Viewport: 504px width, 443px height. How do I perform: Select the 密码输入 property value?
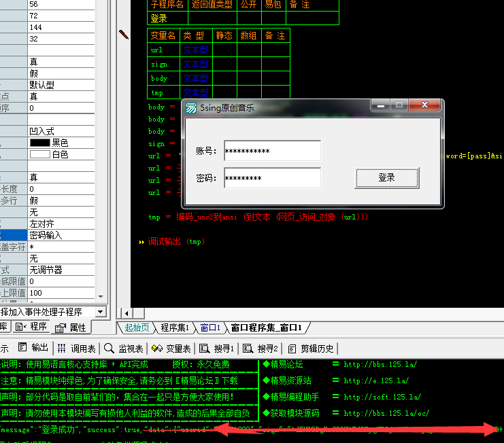[x=61, y=235]
